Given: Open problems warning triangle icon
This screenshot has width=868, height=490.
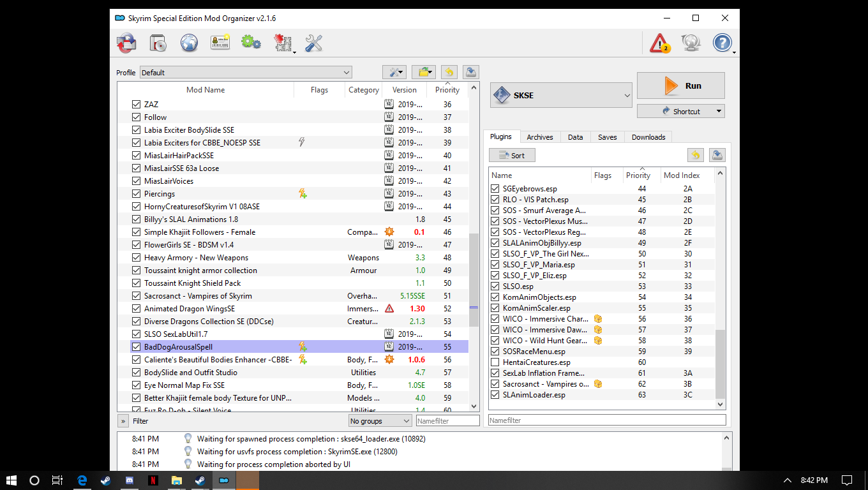Looking at the screenshot, I should point(659,43).
